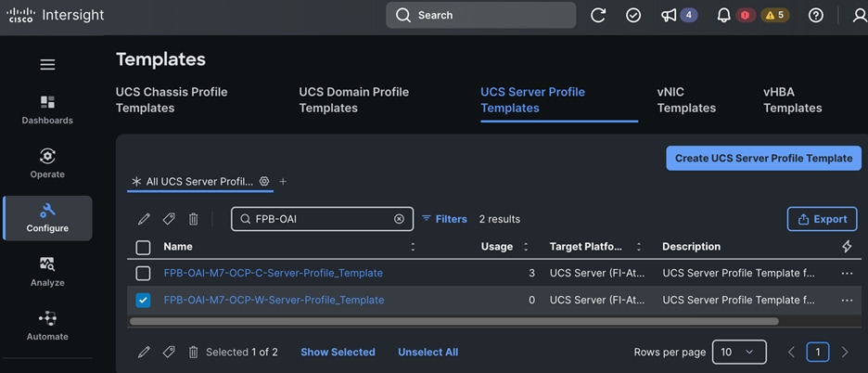
Task: Open actions menu for the OCP-C row
Action: (847, 273)
